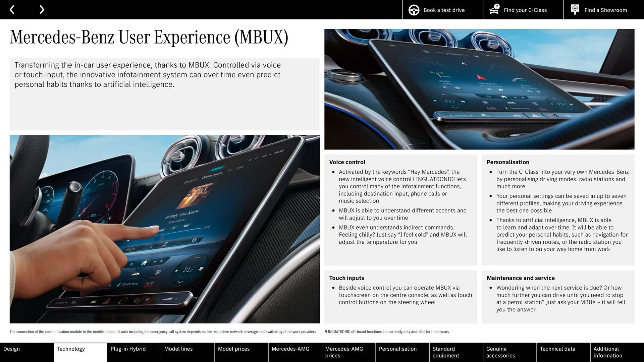Select the Personalisation tab
Screen dimensions: 644x362
click(x=402, y=352)
